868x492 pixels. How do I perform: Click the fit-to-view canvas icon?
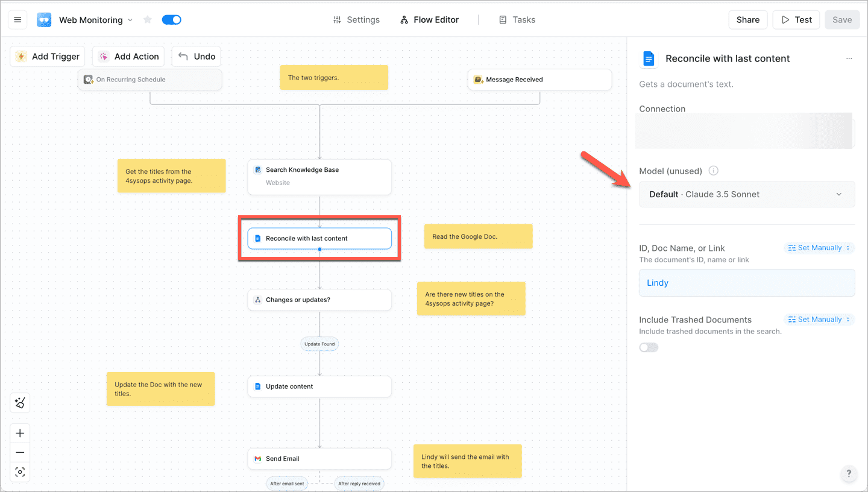click(20, 472)
